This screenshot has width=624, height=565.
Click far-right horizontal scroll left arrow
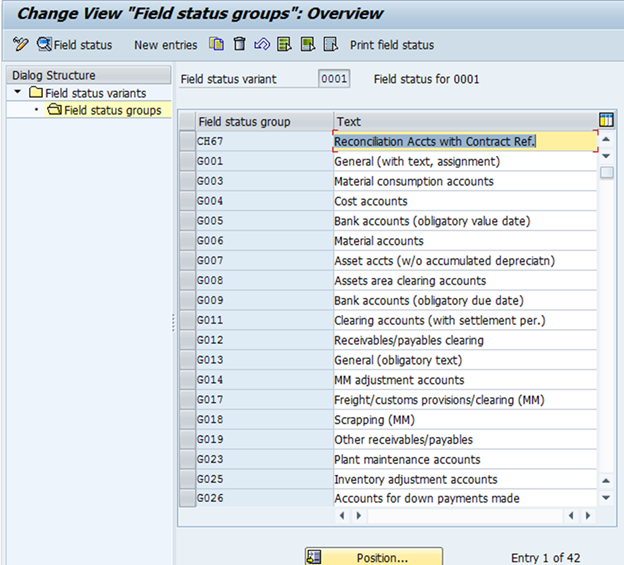click(571, 516)
